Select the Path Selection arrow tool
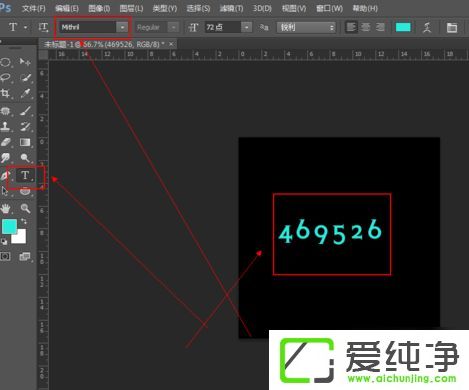Image resolution: width=469 pixels, height=390 pixels. (5, 191)
